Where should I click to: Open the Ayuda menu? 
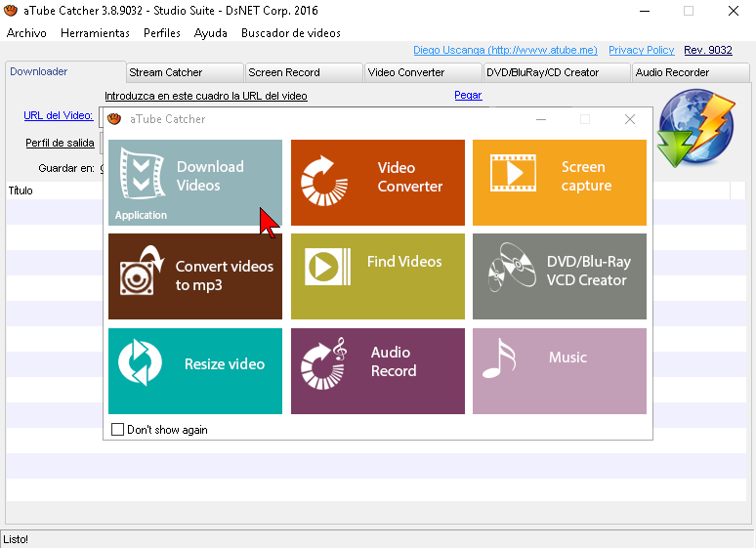pyautogui.click(x=210, y=33)
